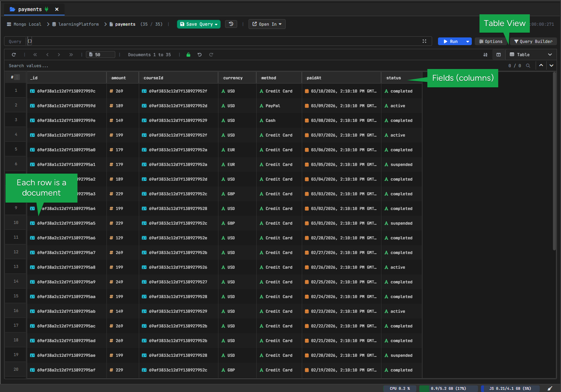Image resolution: width=561 pixels, height=392 pixels.
Task: Toggle the green edit lock
Action: point(188,55)
